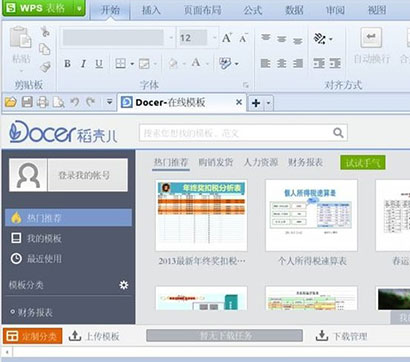Open the borders dropdown arrow
This screenshot has width=410, height=362.
click(132, 64)
